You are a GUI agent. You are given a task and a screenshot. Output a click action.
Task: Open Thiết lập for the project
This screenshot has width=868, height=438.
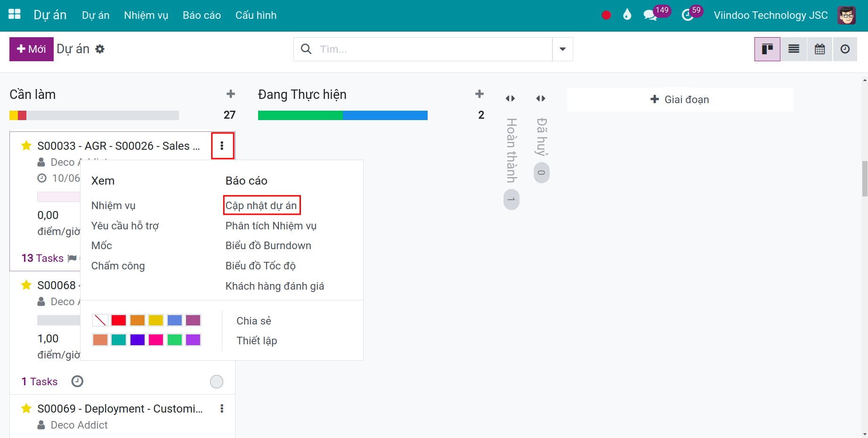257,341
